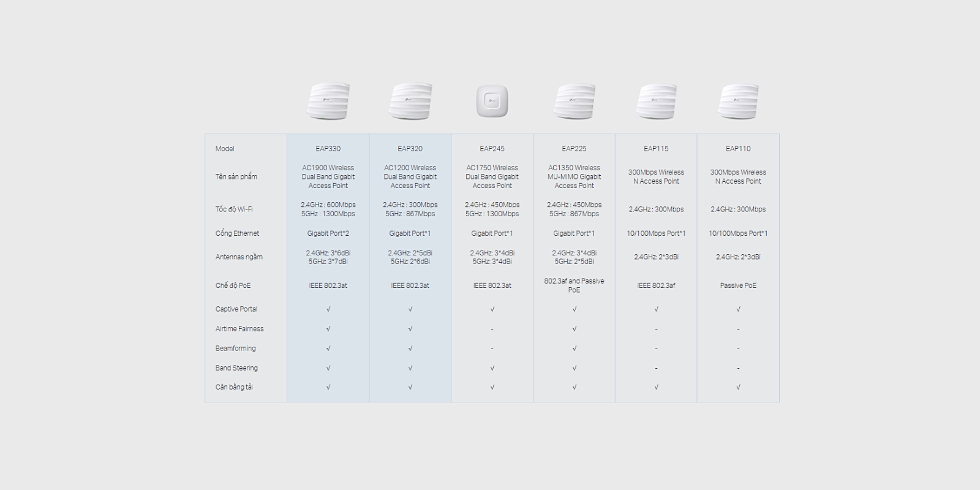Click the square EAP245 product image
The image size is (980, 490).
click(492, 101)
